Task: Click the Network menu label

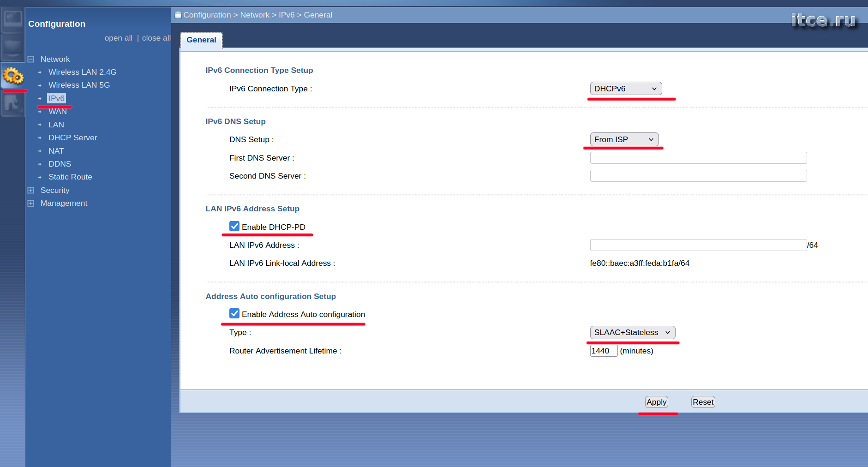Action: coord(55,59)
